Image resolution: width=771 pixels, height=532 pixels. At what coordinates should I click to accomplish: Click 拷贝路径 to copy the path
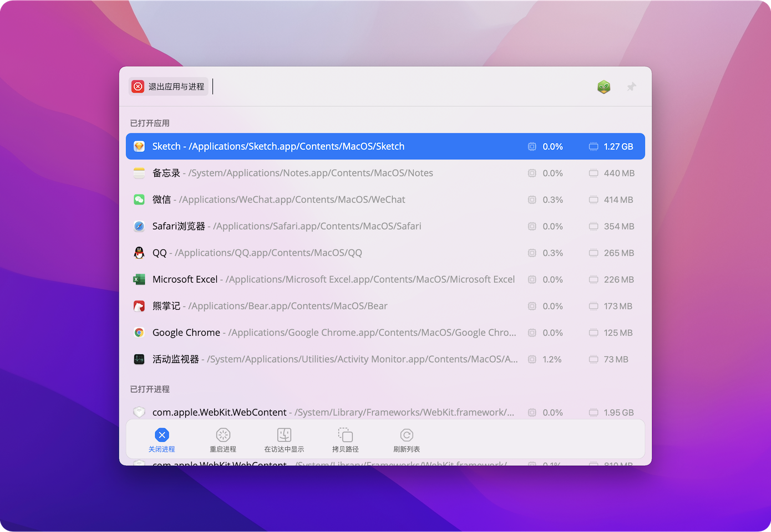point(346,441)
